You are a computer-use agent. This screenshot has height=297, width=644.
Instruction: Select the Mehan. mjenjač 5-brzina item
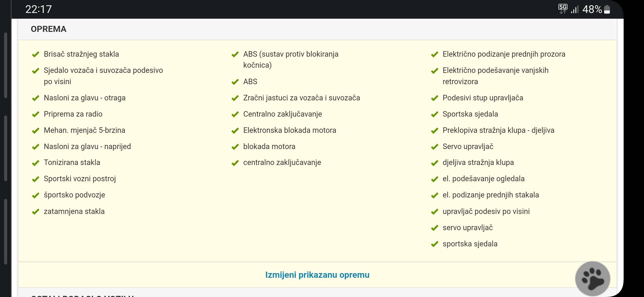click(x=84, y=130)
